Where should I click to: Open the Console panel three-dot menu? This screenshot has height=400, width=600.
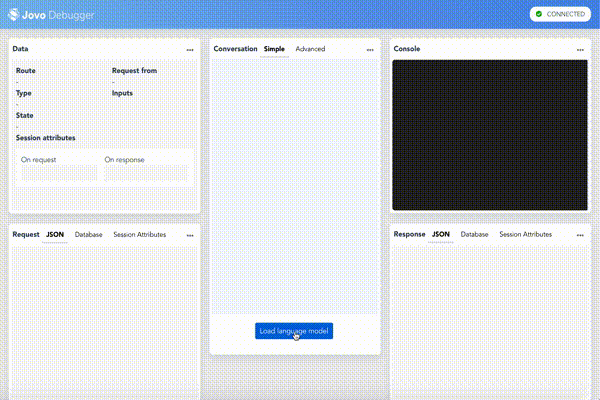click(x=580, y=50)
